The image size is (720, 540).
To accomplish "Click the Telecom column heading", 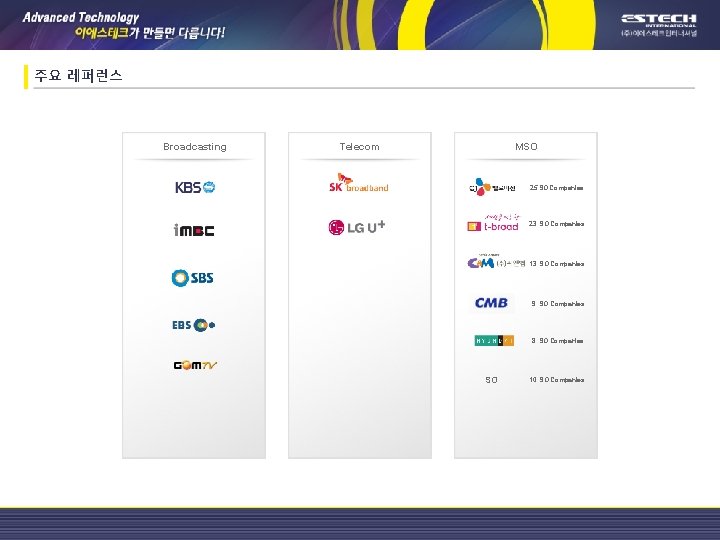I will (360, 146).
